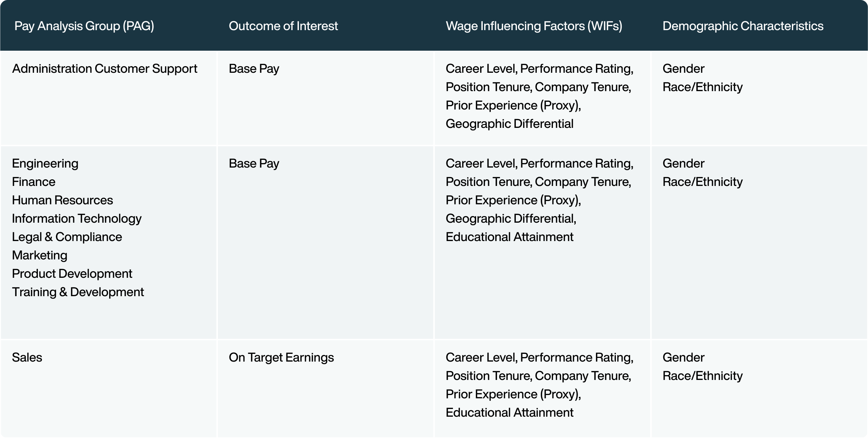This screenshot has height=438, width=868.
Task: Select the Product Development entry
Action: click(x=72, y=274)
